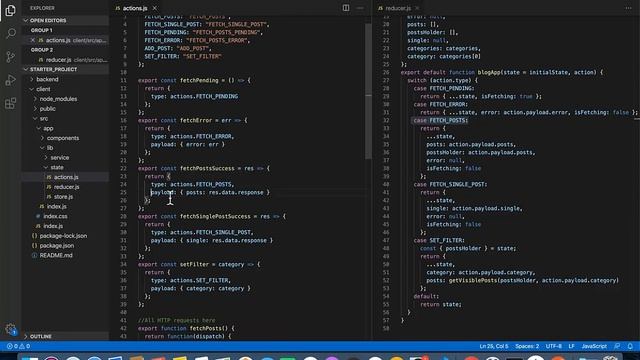Open more actions for the right editor group

click(629, 8)
